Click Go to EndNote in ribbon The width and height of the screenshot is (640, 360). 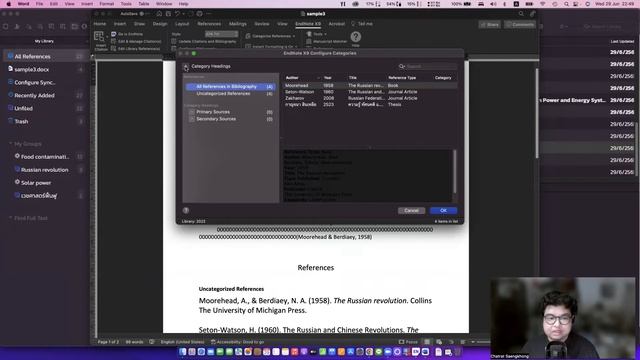[127, 34]
